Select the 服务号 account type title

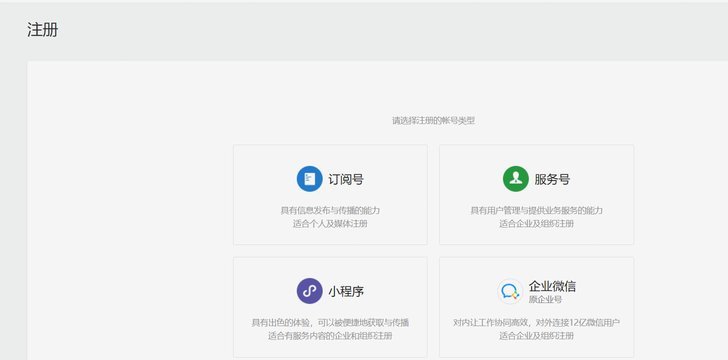coord(552,179)
